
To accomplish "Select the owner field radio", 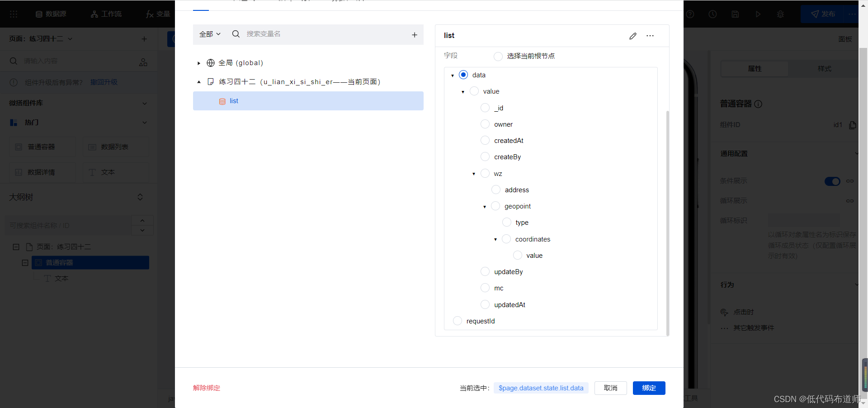I will pos(485,124).
